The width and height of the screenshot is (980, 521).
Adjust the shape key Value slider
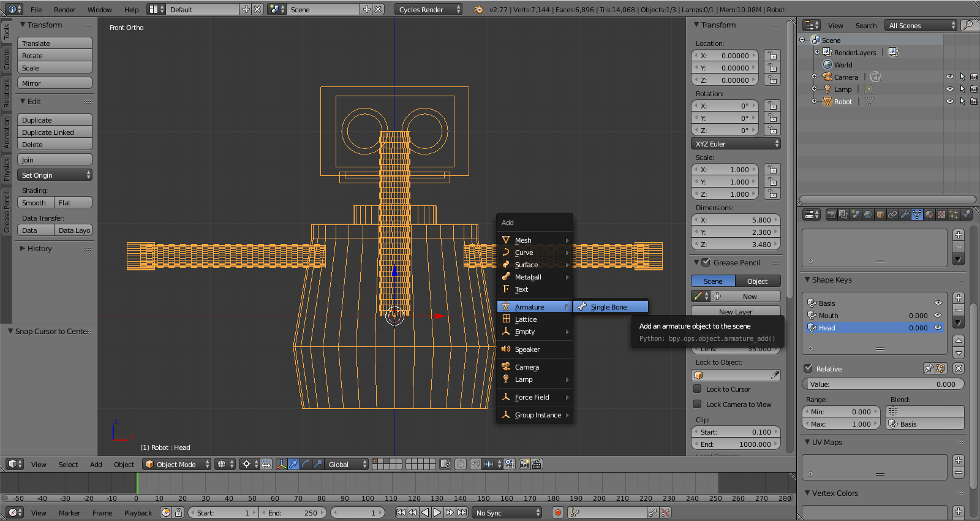point(883,384)
